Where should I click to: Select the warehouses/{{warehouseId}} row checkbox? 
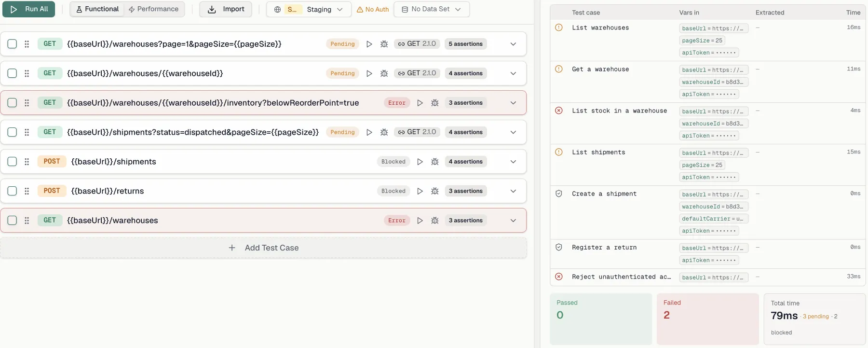[x=13, y=73]
